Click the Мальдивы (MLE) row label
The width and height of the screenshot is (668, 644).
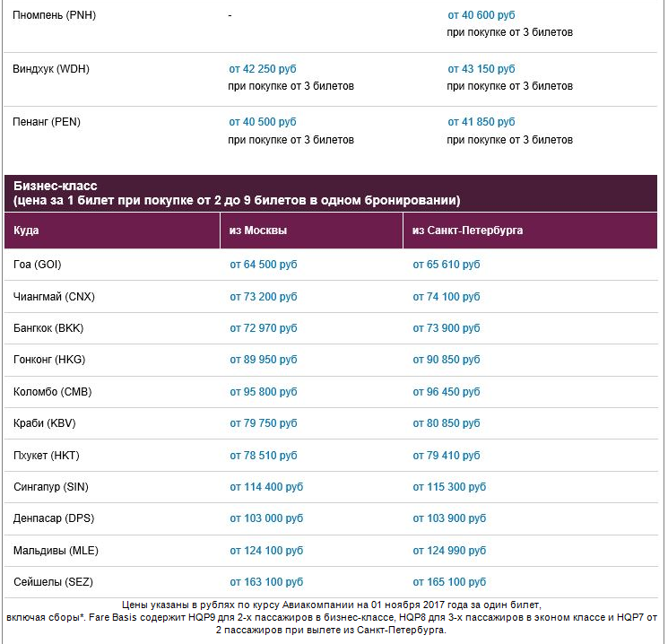(56, 551)
